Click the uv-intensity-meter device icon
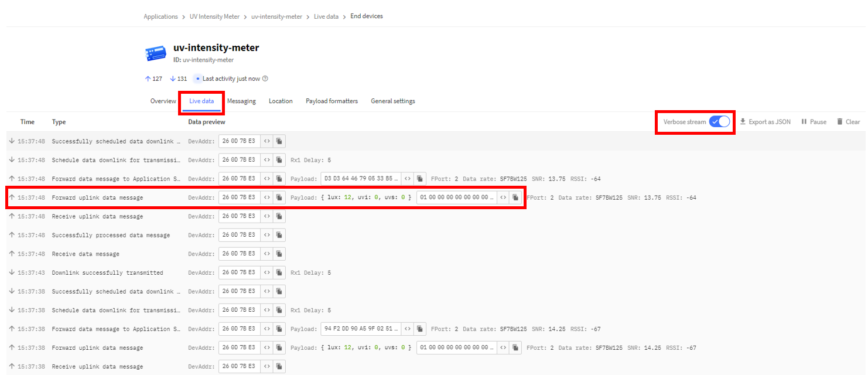Image resolution: width=868 pixels, height=375 pixels. click(x=155, y=54)
